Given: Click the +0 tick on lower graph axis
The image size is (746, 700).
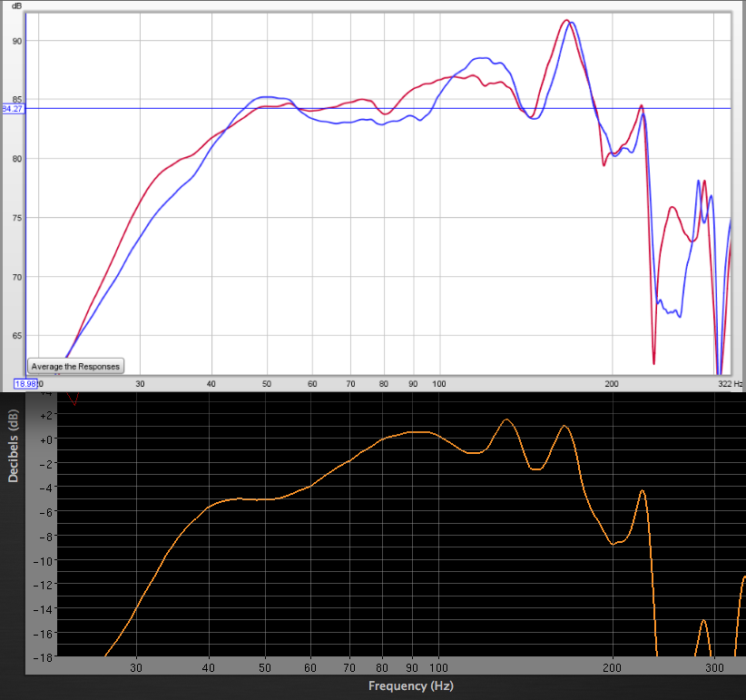Looking at the screenshot, I should (46, 439).
